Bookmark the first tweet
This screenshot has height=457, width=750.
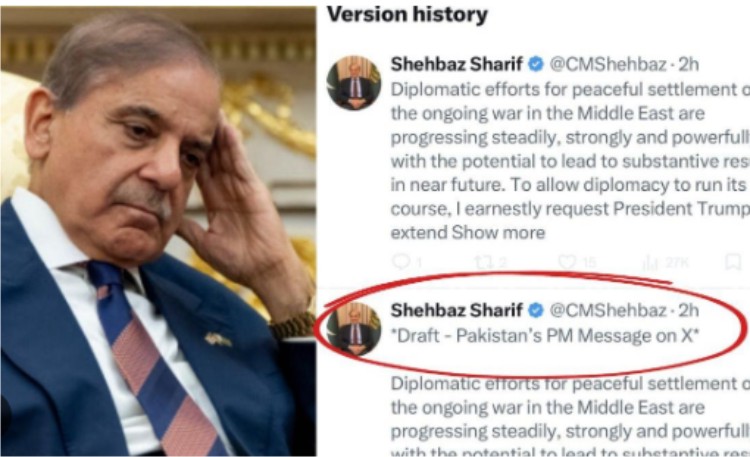(733, 262)
